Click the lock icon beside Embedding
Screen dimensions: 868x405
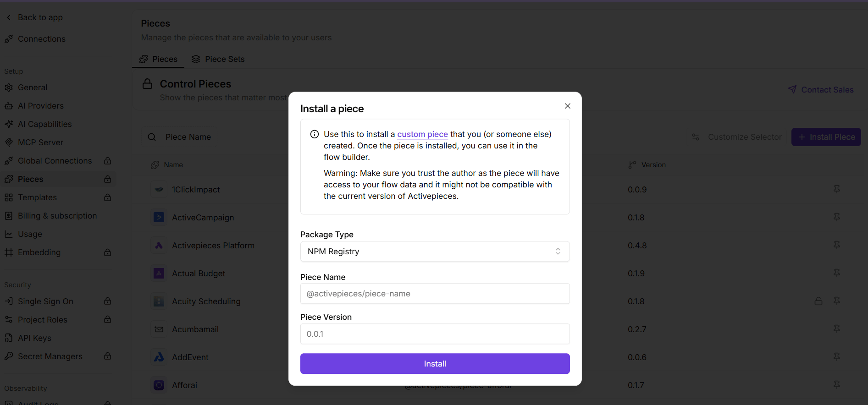pyautogui.click(x=108, y=252)
